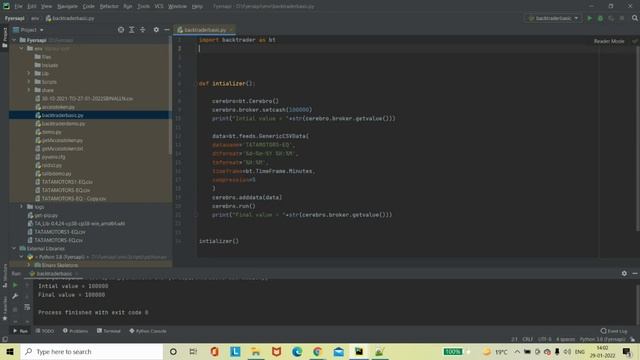Click the UTF-8 encoding status item

545,339
